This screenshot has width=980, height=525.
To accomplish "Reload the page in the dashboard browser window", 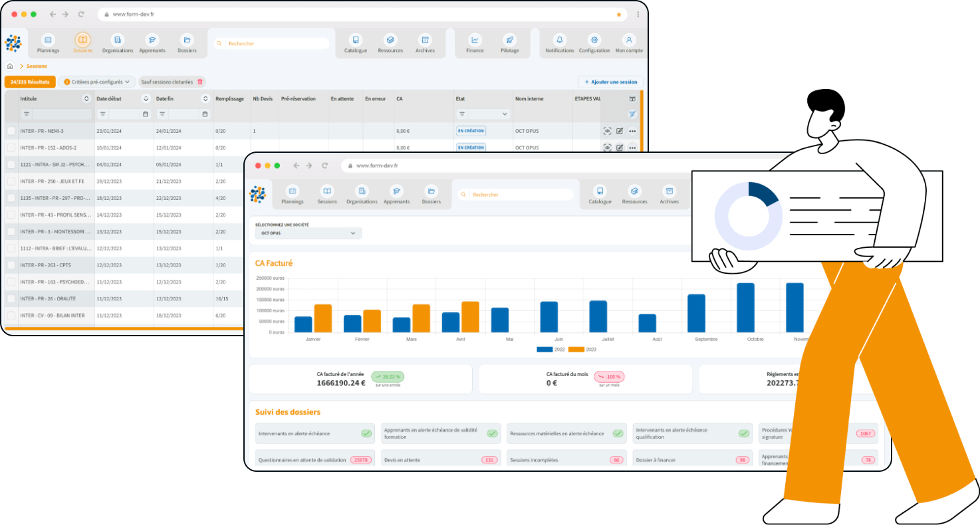I will (x=325, y=165).
